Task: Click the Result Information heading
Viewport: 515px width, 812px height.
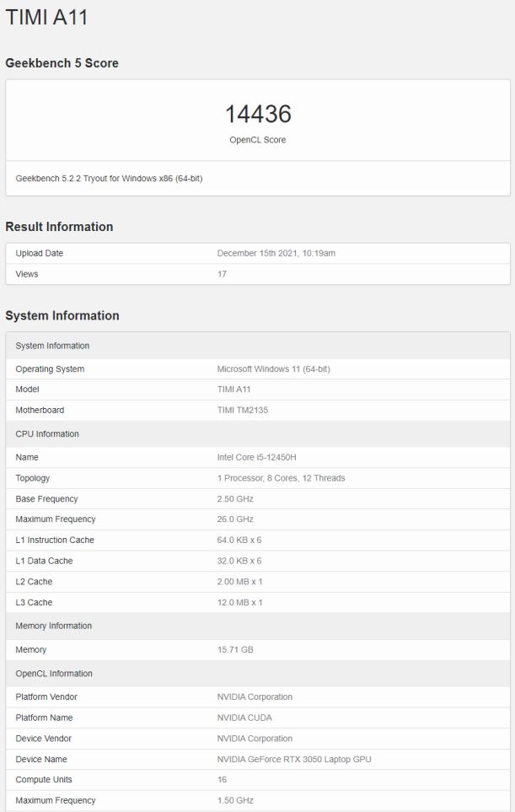Action: click(x=59, y=227)
